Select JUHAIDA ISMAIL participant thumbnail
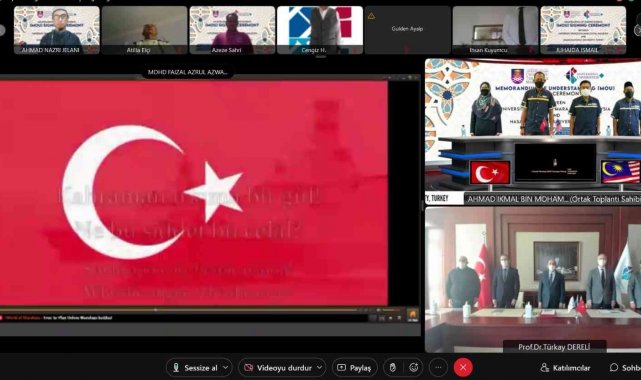Viewport: 641px width, 380px height. (x=583, y=30)
